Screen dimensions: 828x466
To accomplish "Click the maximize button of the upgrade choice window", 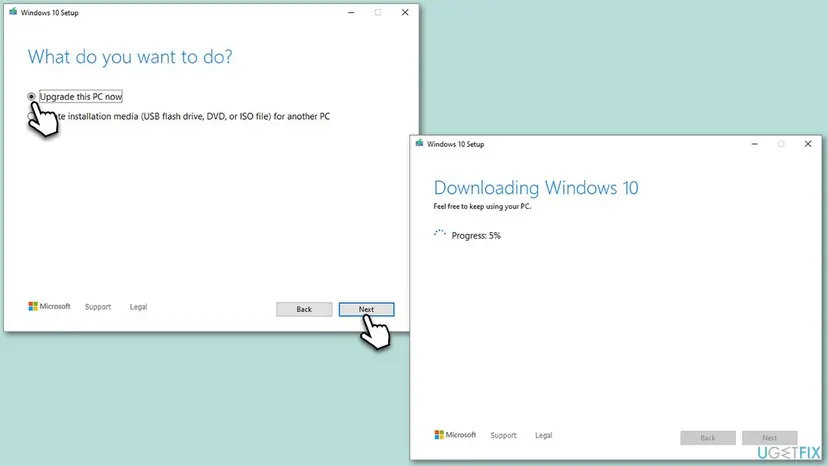I will (378, 12).
